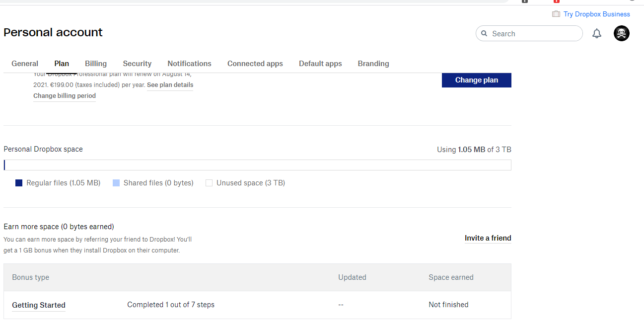The width and height of the screenshot is (644, 333).
Task: Click the Unused space (3 TB) legend label
Action: click(x=251, y=183)
